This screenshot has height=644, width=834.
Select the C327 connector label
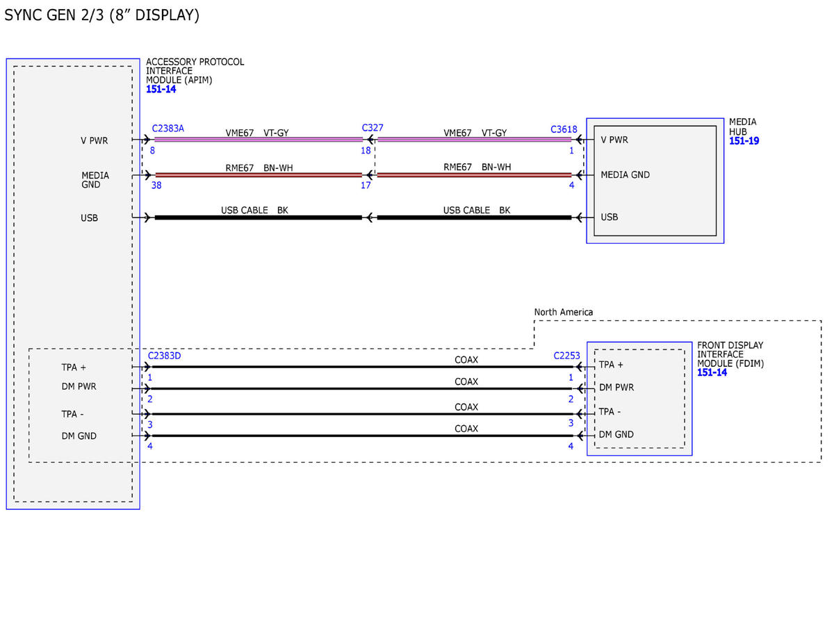pyautogui.click(x=373, y=129)
